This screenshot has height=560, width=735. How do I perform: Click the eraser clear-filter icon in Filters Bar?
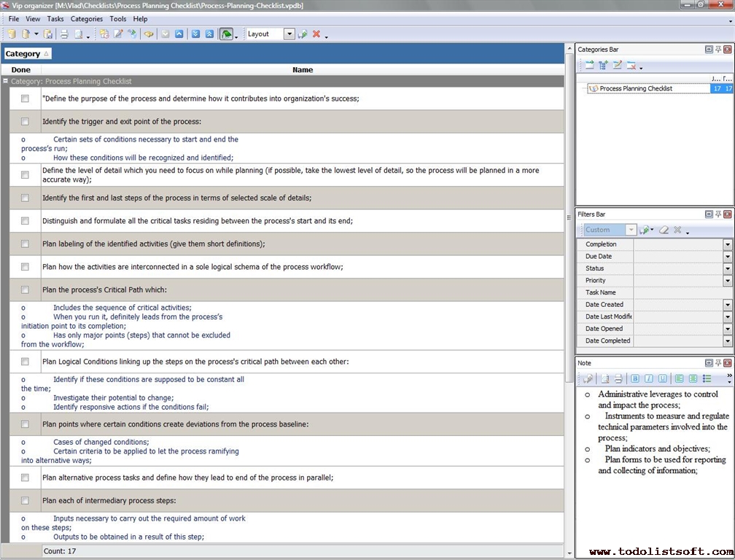pyautogui.click(x=664, y=230)
